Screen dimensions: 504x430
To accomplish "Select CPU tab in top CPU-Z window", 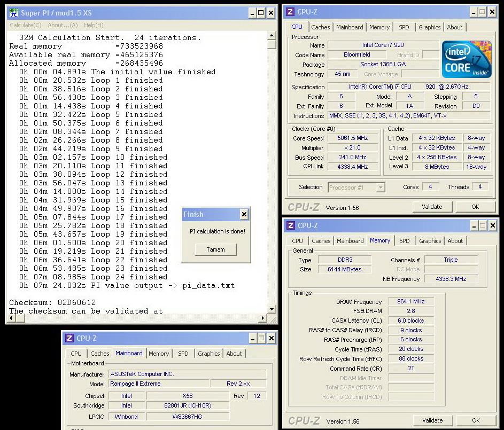I will point(297,27).
